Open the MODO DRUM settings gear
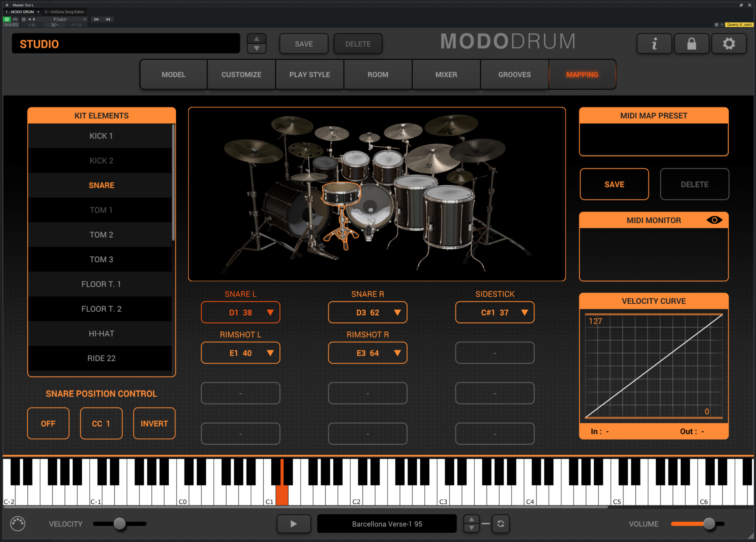Screen dimensions: 756x542 [729, 43]
